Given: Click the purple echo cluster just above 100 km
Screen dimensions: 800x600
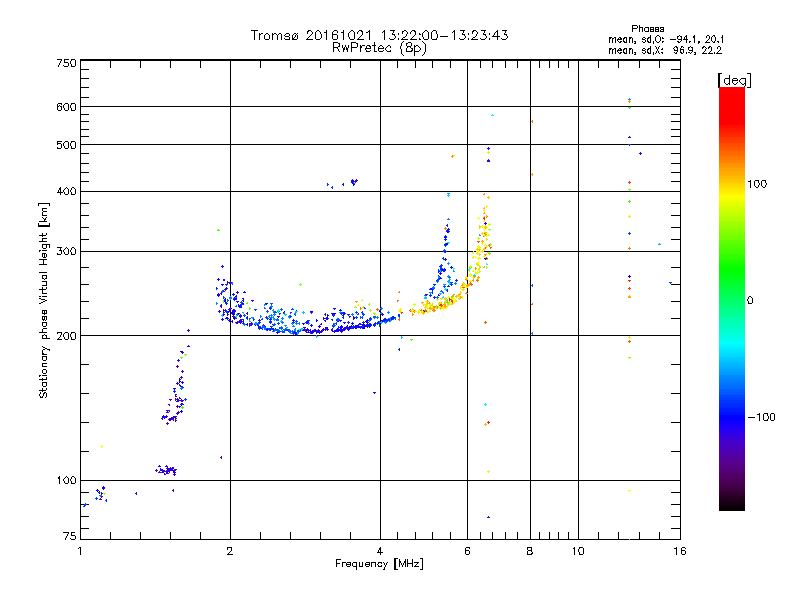Looking at the screenshot, I should click(x=166, y=470).
